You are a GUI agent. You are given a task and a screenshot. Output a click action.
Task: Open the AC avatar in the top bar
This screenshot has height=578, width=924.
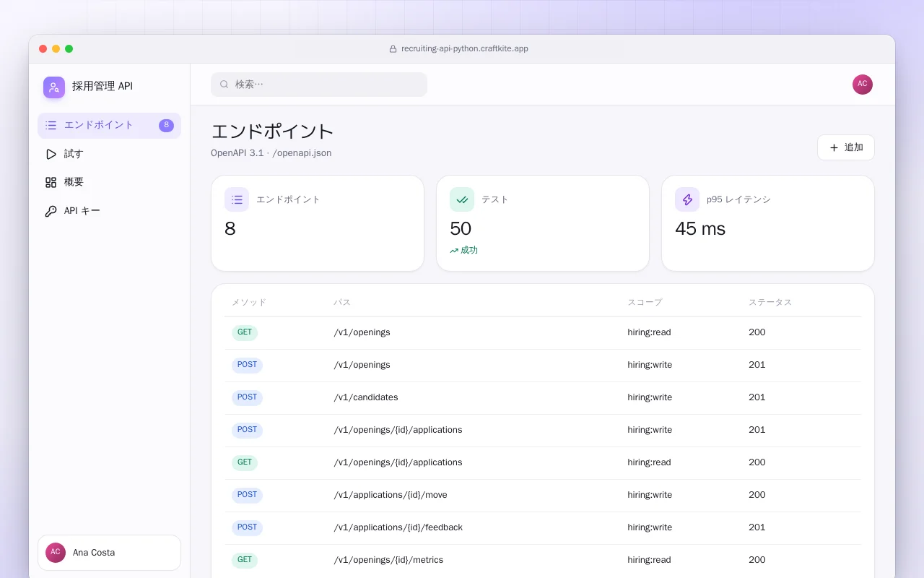863,85
